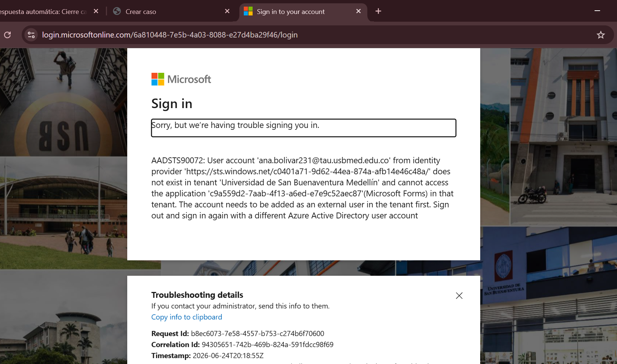Click the Microsoft logo on sign-in card

(181, 79)
